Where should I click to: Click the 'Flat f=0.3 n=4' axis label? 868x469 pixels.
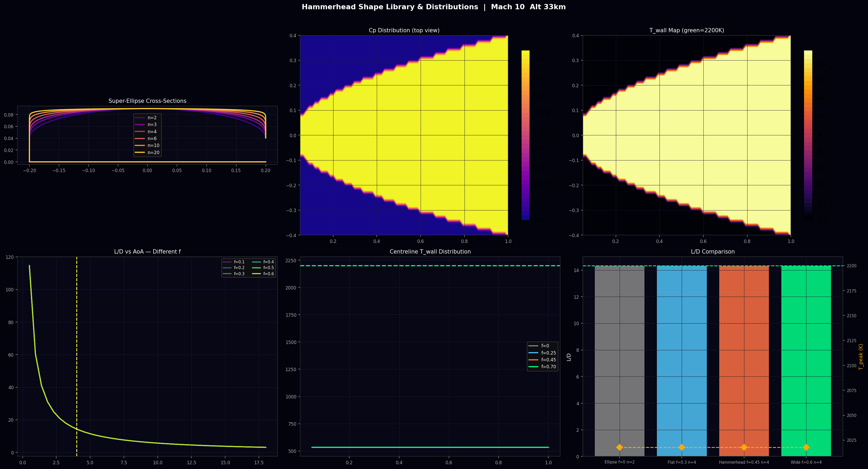682,462
